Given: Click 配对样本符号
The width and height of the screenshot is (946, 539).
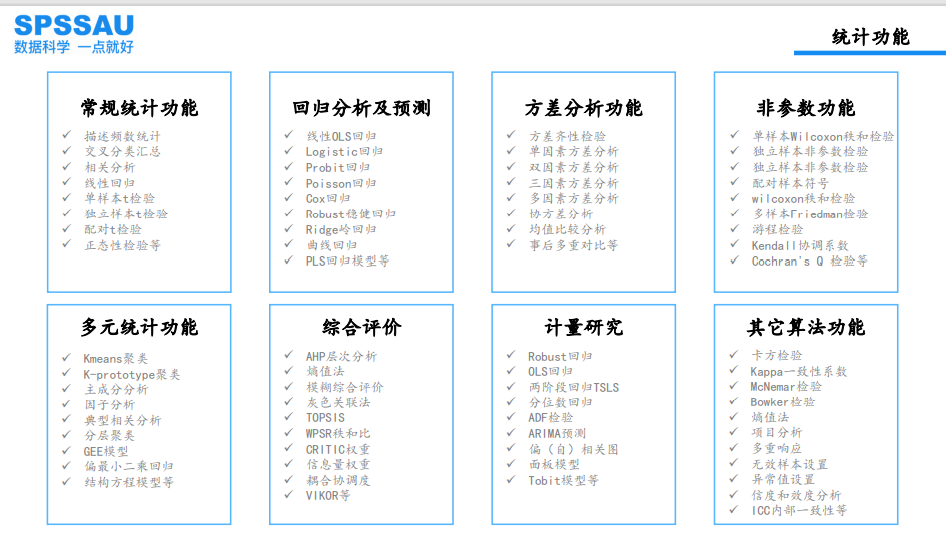Looking at the screenshot, I should (x=790, y=183).
